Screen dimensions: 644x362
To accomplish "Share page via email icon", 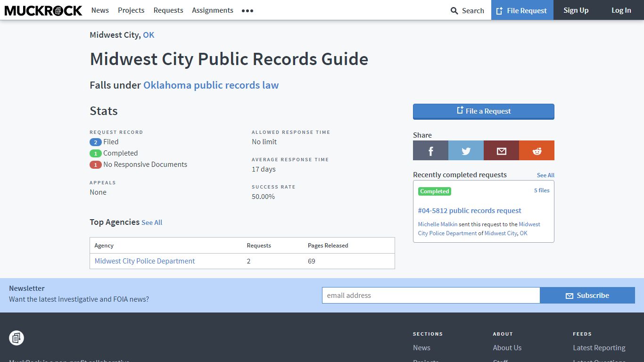I will 501,151.
